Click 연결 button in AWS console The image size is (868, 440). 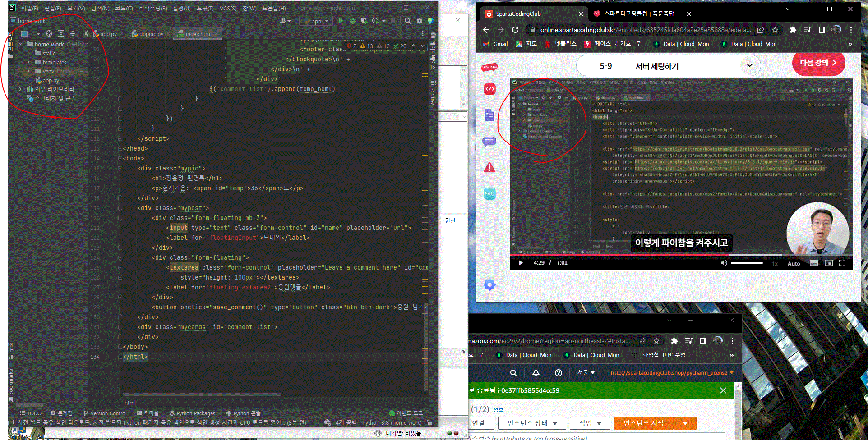point(478,423)
